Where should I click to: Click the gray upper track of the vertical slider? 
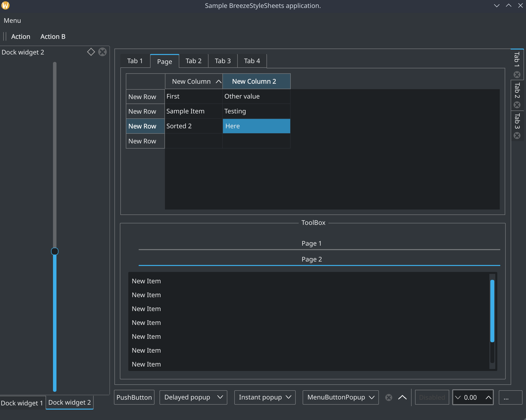pos(55,155)
